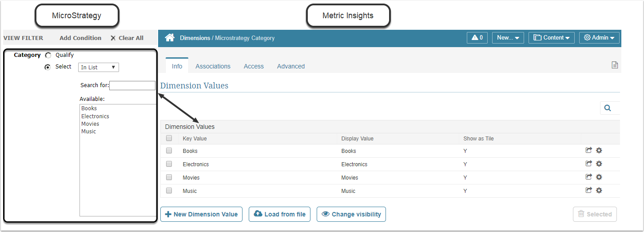Share the Music dimension value
The image size is (644, 232).
click(x=588, y=190)
